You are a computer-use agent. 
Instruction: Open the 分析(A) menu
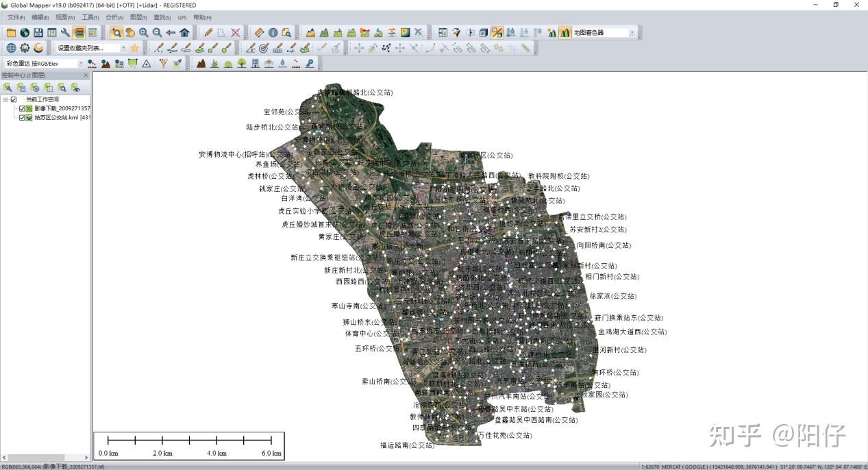[x=112, y=16]
